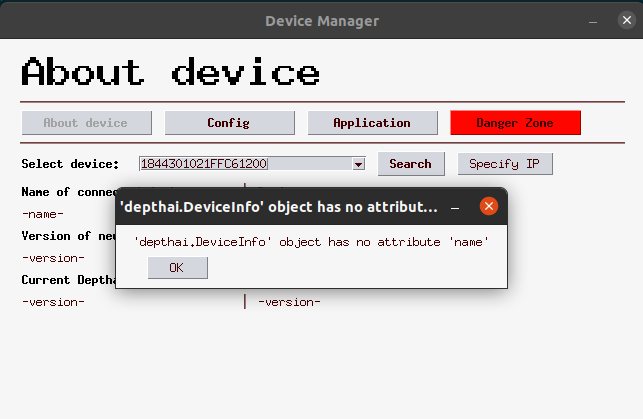Click the Select device label
This screenshot has width=643, height=419.
pyautogui.click(x=70, y=164)
